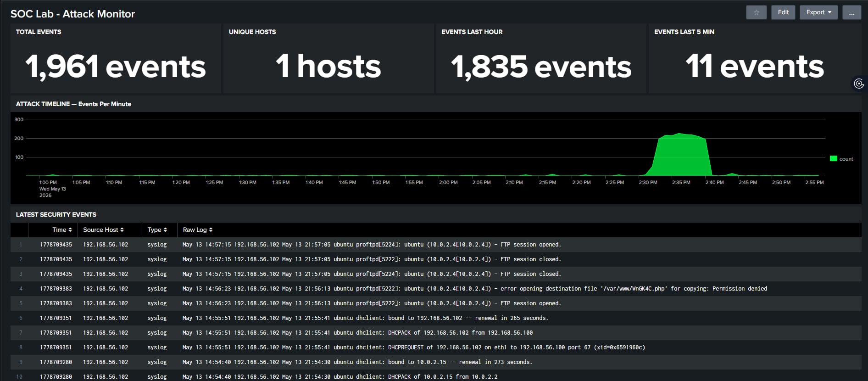868x381 pixels.
Task: Click the Edit dashboard button
Action: 783,12
